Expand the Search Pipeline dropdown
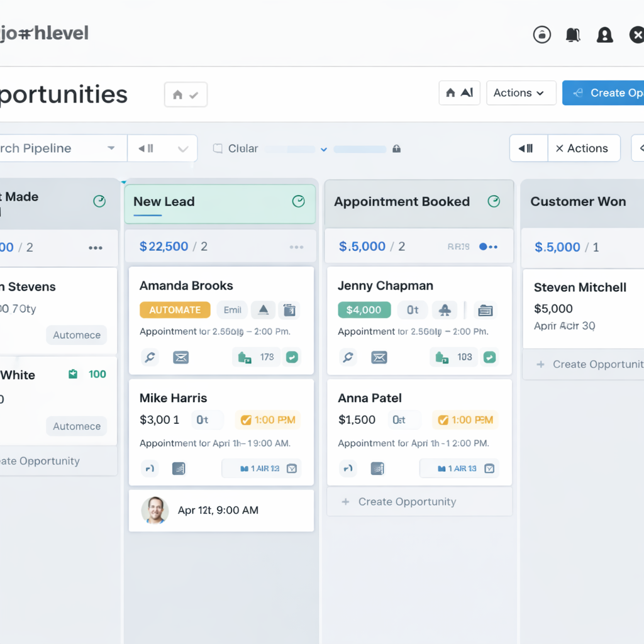This screenshot has width=644, height=644. click(111, 149)
